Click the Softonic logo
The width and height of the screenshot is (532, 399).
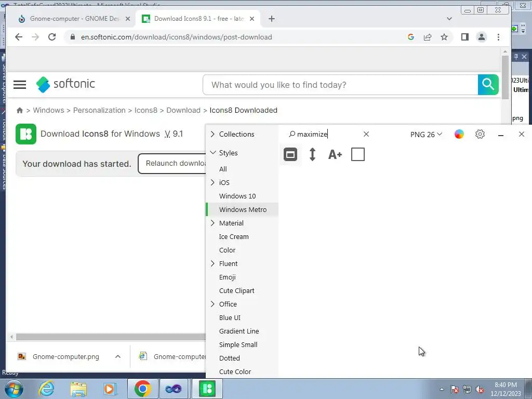tap(66, 84)
